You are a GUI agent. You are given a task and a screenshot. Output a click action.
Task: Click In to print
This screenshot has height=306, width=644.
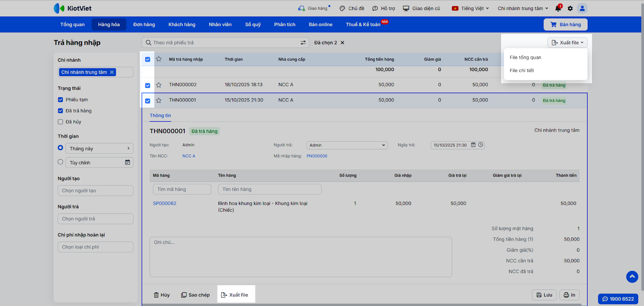(x=569, y=295)
